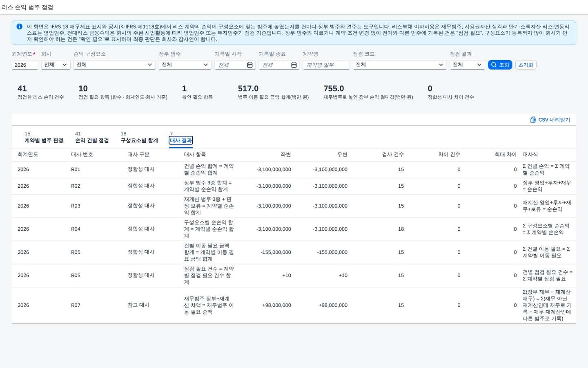Select the 대사 결과 tab
588x368 pixels.
[181, 140]
